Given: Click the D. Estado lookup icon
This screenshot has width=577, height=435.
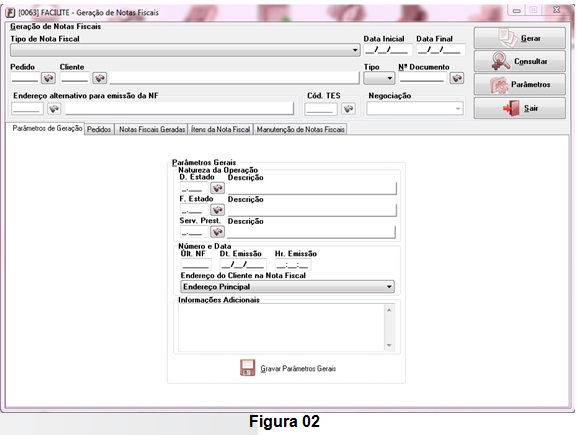Looking at the screenshot, I should (x=217, y=188).
